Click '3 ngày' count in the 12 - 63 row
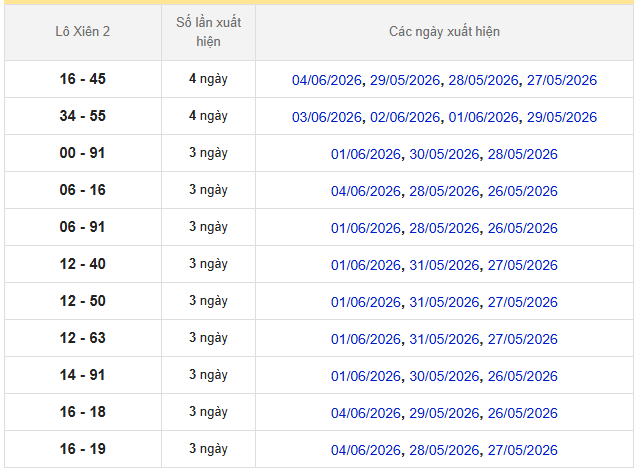639x473 pixels. pos(208,338)
